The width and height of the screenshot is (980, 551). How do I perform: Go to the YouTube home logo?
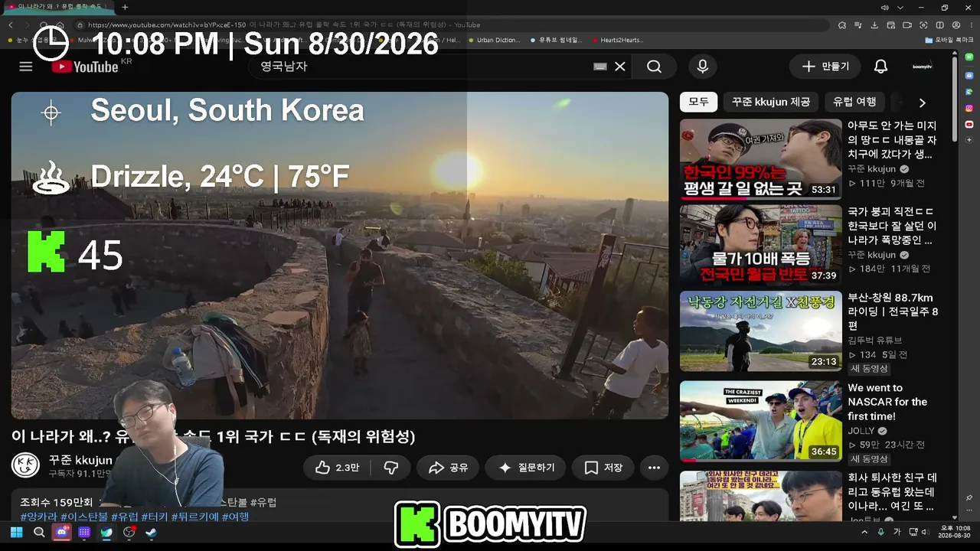(x=85, y=67)
